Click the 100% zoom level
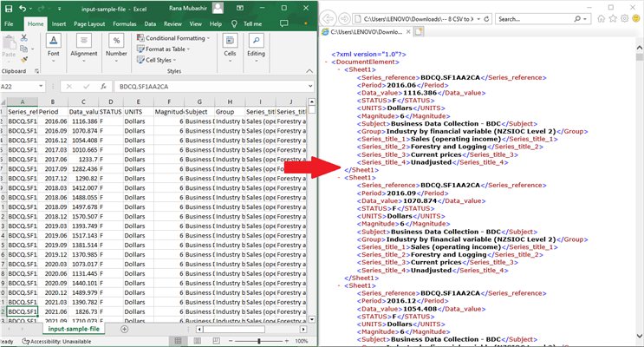Viewport: 644px width, 347px height. click(x=301, y=341)
